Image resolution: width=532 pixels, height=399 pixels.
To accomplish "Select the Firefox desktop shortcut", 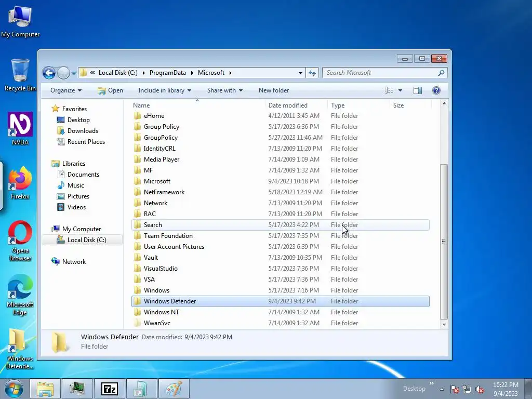I will point(20,183).
